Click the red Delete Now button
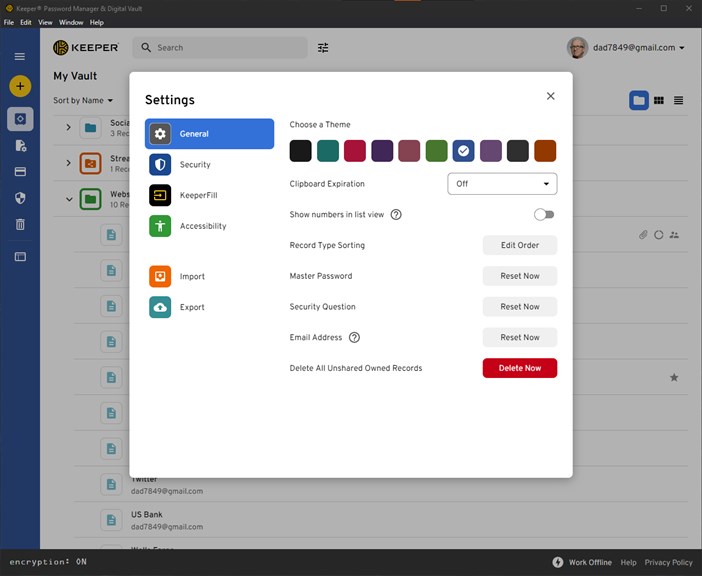Image resolution: width=702 pixels, height=576 pixels. click(x=520, y=368)
